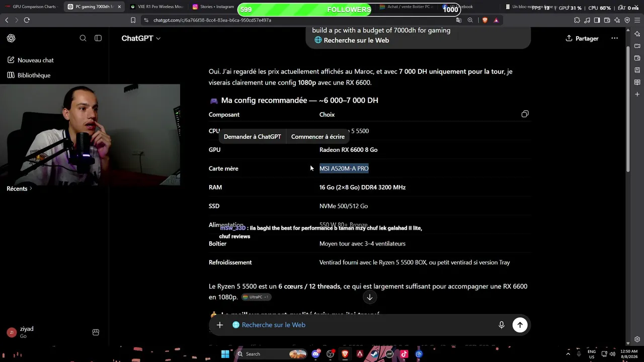This screenshot has height=362, width=644.
Task: Show hidden system tray icons chevron
Action: point(568,354)
